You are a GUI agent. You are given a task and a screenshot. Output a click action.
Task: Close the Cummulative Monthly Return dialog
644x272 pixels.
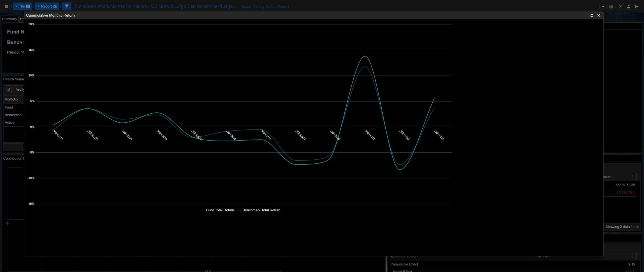pos(599,15)
